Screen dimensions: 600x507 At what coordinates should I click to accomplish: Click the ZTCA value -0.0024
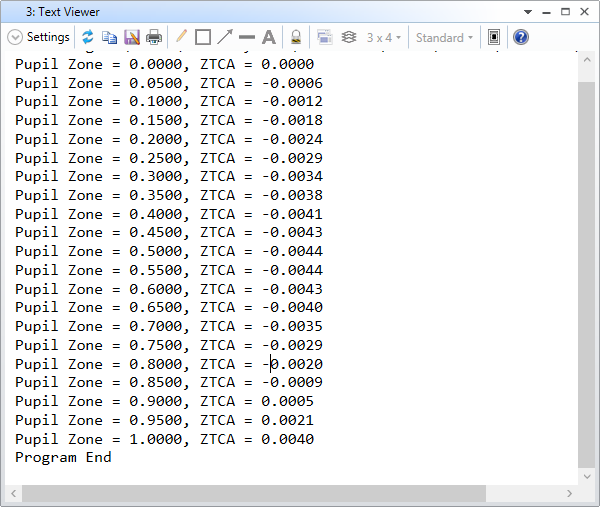click(x=292, y=139)
